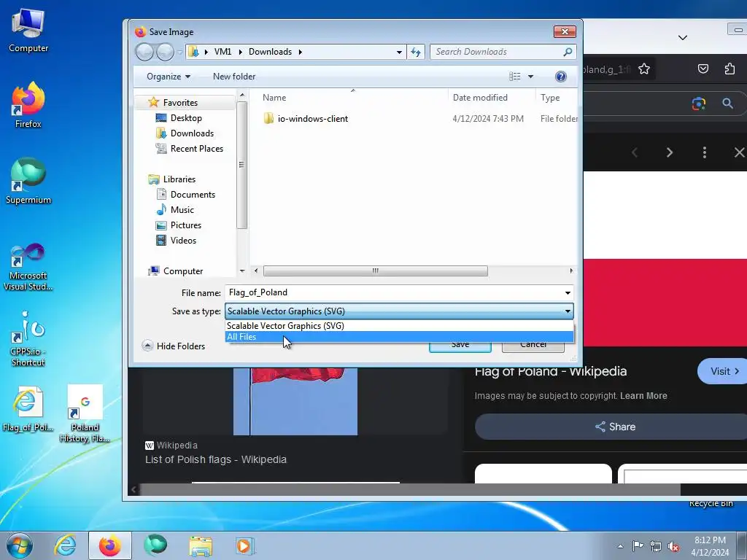This screenshot has width=747, height=560.
Task: Click the Polish flag thumbnail on pole
Action: point(295,402)
